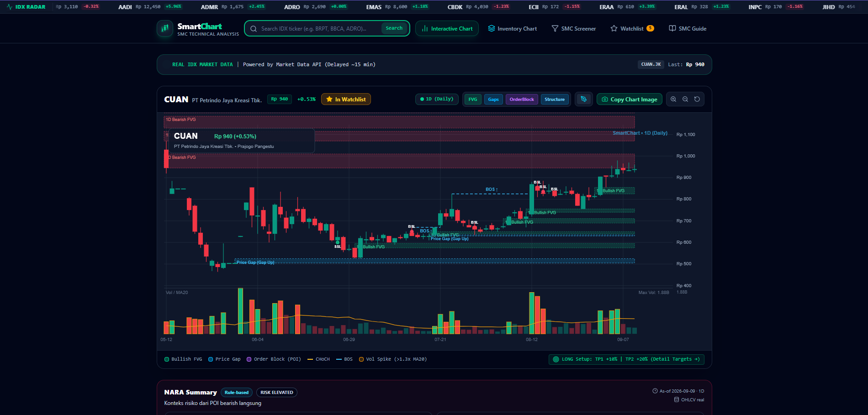Image resolution: width=868 pixels, height=415 pixels.
Task: Open the 1D (Daily) timeframe selector
Action: 437,99
